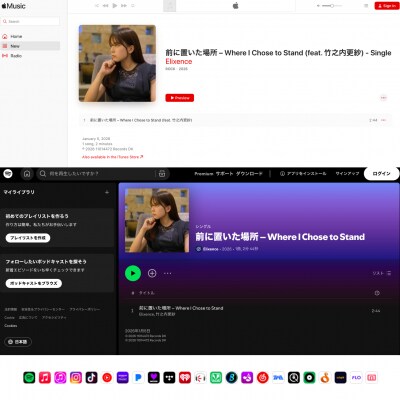Click the Tidal icon in bottom row
This screenshot has width=400, height=400.
coord(169,378)
